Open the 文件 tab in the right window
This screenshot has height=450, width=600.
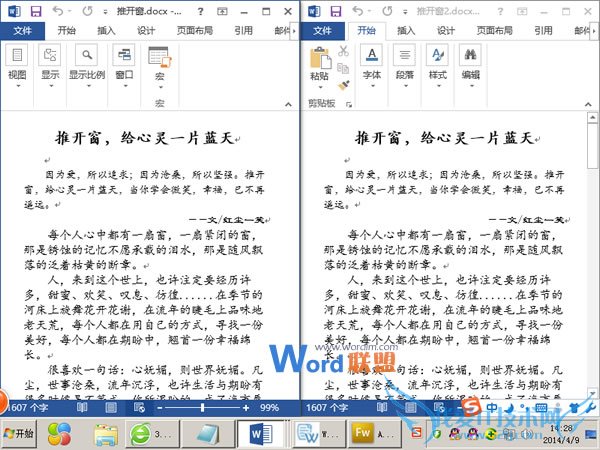point(323,30)
